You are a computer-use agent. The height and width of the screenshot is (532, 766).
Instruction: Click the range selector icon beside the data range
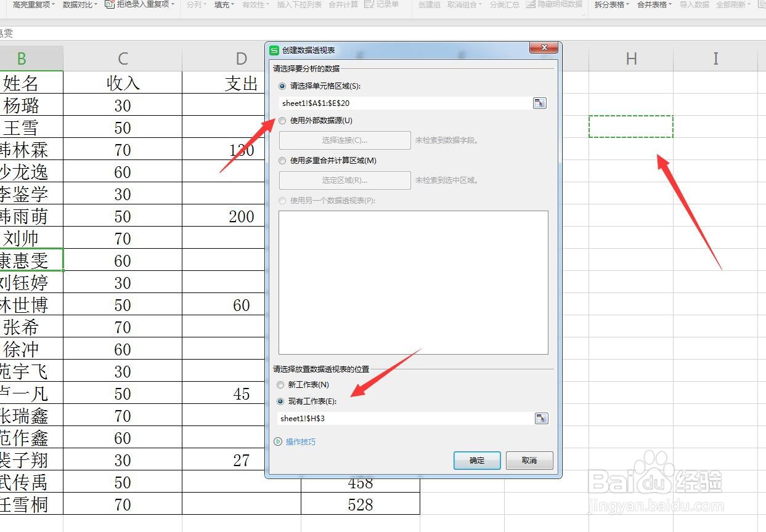[539, 103]
